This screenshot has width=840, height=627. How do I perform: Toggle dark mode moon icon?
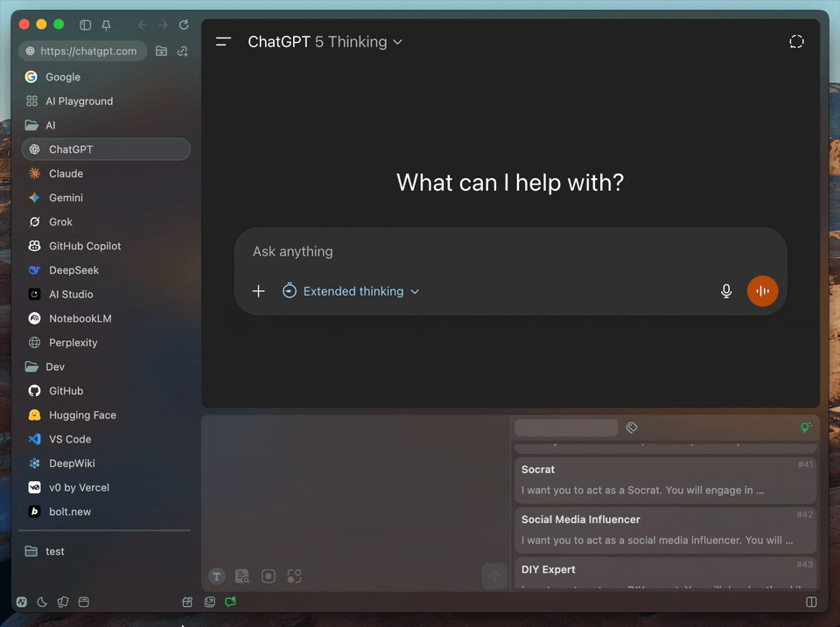point(42,602)
